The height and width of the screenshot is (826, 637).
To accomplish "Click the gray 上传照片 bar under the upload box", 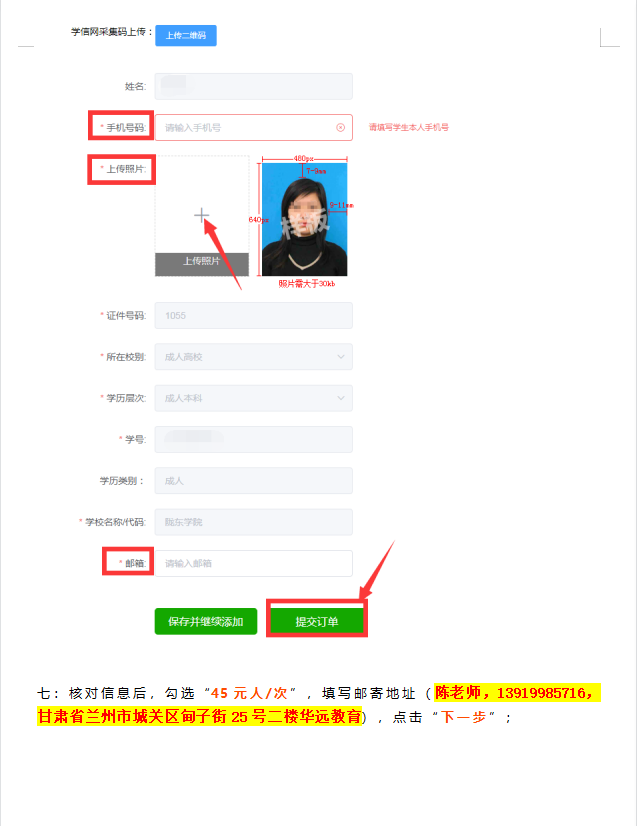I will [202, 261].
